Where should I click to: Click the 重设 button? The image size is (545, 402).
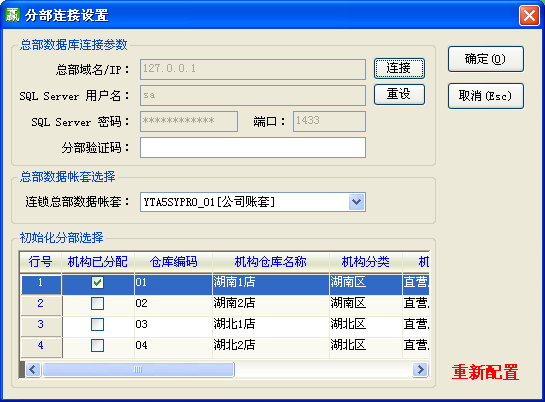tap(399, 94)
